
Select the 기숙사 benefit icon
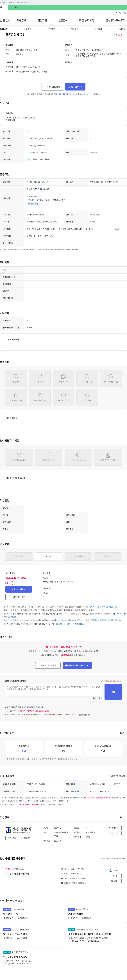click(40, 379)
